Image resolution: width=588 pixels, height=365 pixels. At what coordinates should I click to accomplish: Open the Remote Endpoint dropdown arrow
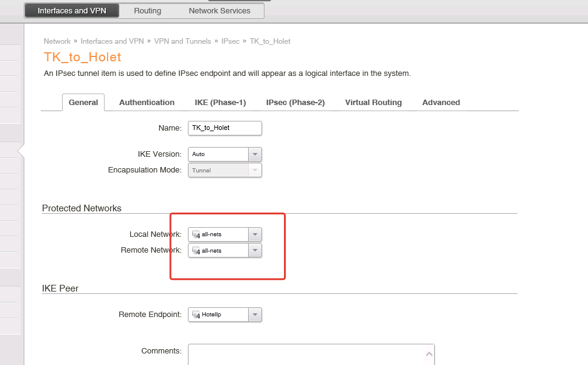tap(255, 315)
